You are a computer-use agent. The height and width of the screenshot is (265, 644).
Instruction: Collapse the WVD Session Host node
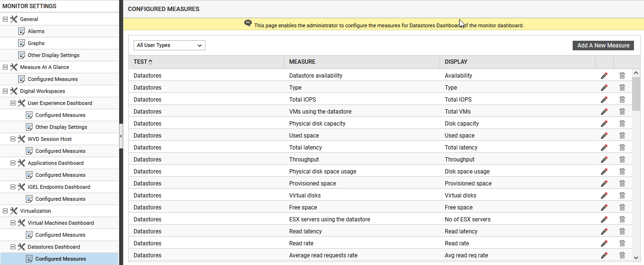[13, 139]
